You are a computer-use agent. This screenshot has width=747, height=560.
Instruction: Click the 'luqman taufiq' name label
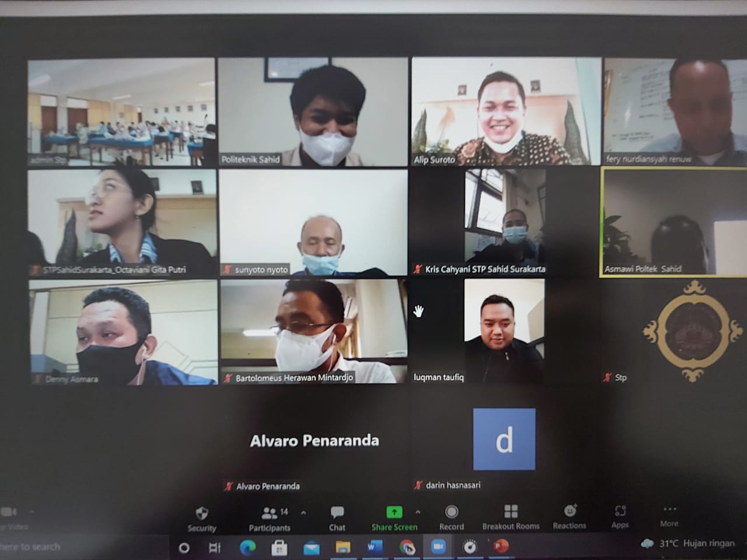coord(439,377)
